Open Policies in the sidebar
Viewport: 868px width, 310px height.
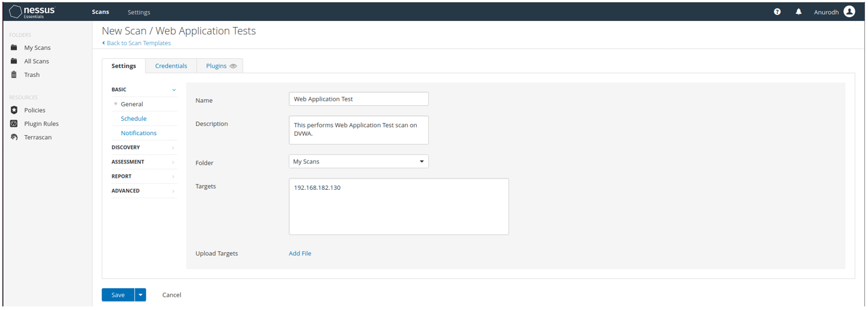click(x=35, y=111)
